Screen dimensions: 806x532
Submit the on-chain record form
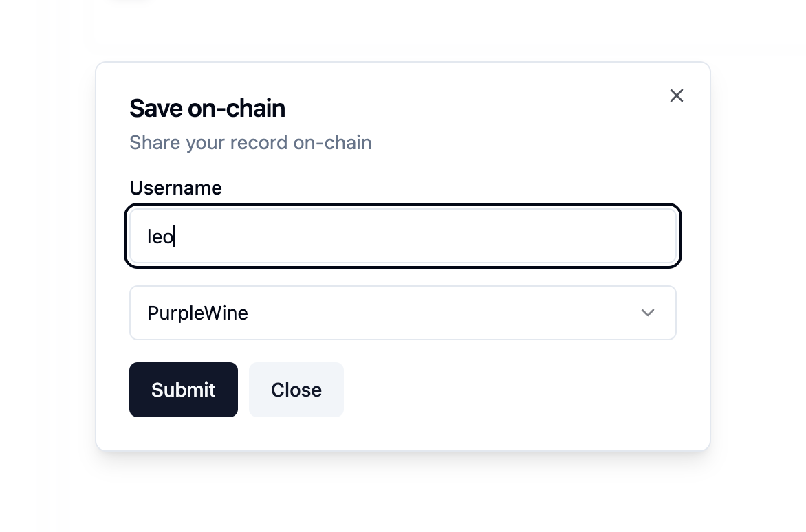(x=183, y=390)
